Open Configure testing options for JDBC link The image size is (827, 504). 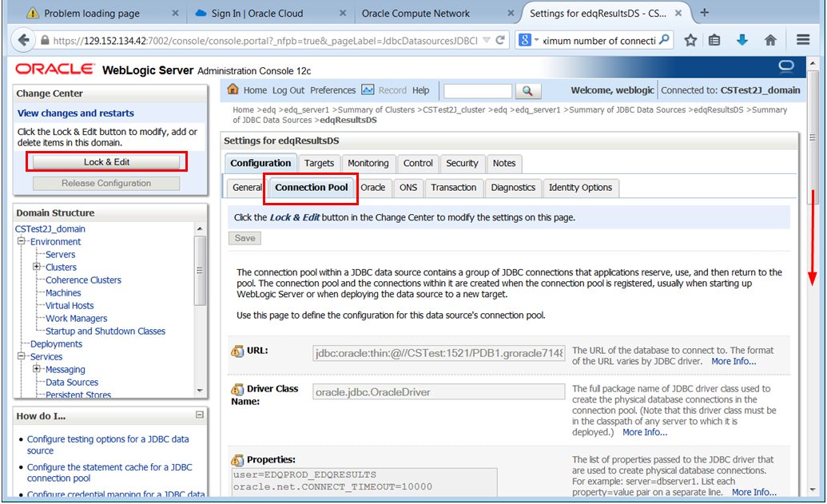(108, 445)
